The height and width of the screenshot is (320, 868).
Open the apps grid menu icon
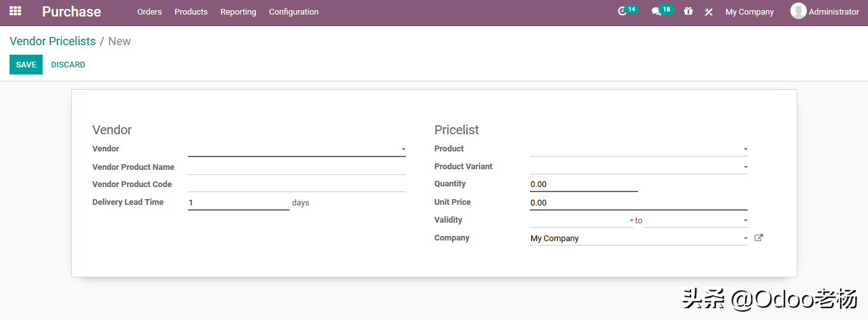(x=15, y=11)
